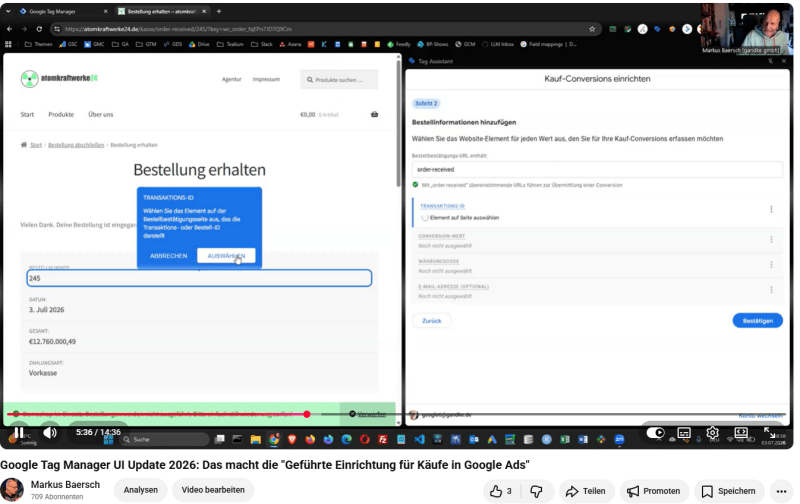Click the blue Bestätigen button
This screenshot has width=800, height=504.
coord(757,320)
